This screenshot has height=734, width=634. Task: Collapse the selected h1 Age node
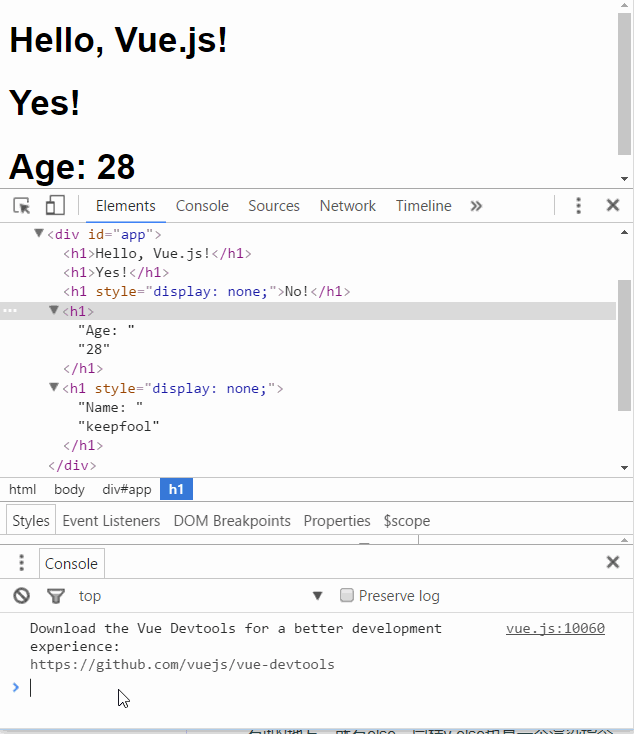pyautogui.click(x=54, y=311)
